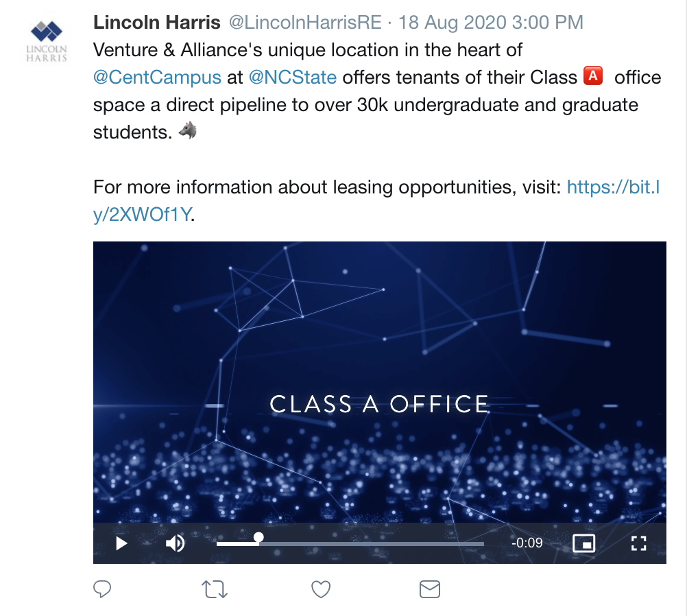Screen dimensions: 687x616
Task: Click the red A emoji in tweet
Action: pyautogui.click(x=592, y=75)
